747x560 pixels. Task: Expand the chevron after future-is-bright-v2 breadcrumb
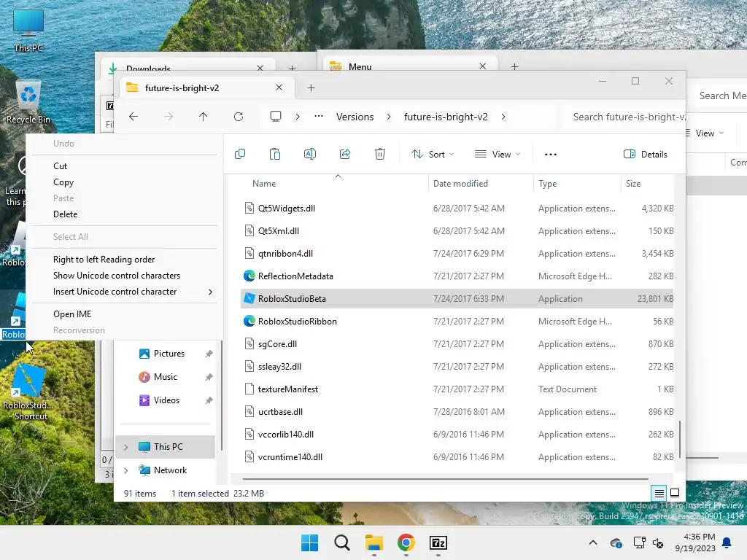coord(503,117)
